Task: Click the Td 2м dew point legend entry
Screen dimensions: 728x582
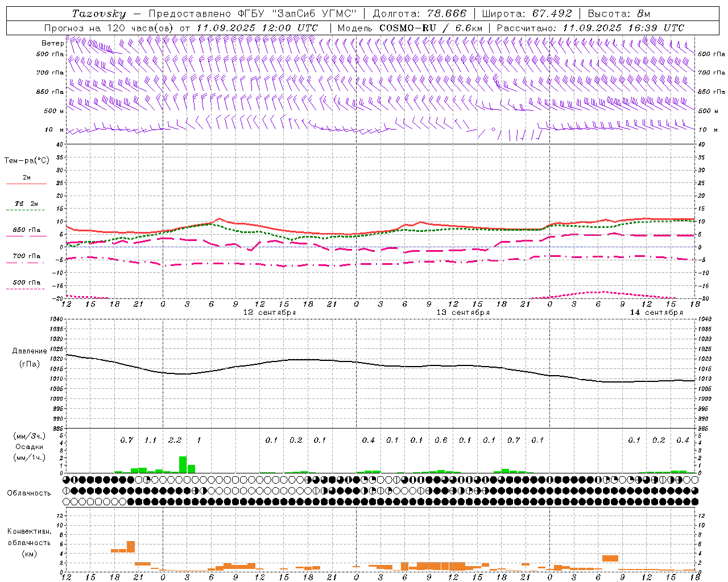Action: [26, 203]
